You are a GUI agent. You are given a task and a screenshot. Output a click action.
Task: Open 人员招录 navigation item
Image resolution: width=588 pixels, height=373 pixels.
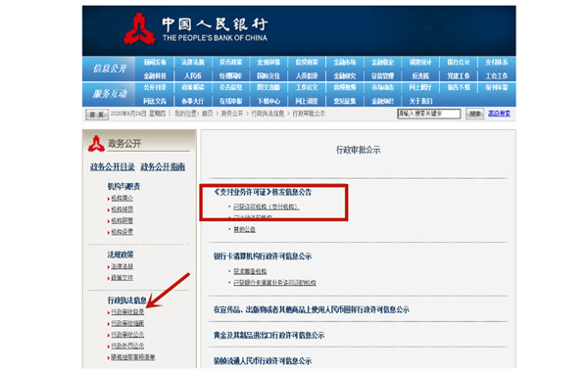click(x=307, y=76)
